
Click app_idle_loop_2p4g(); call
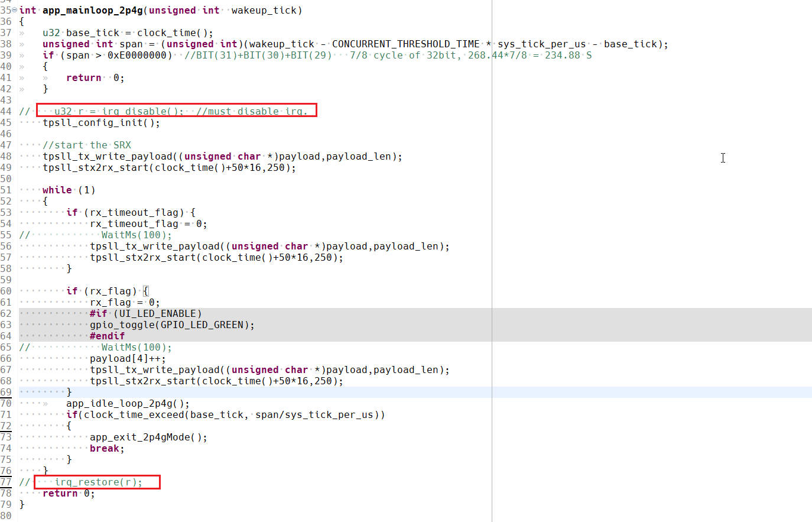click(128, 404)
